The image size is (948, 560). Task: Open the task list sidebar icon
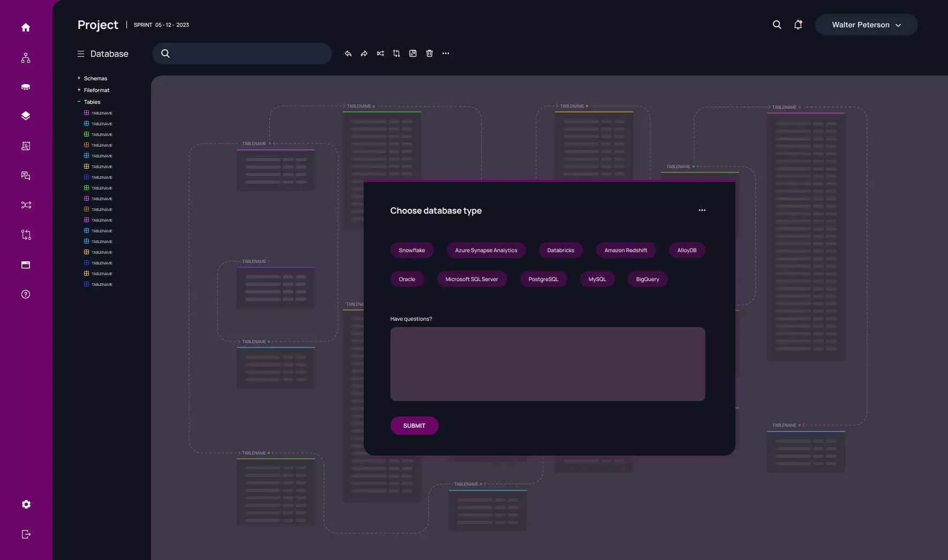point(26,146)
